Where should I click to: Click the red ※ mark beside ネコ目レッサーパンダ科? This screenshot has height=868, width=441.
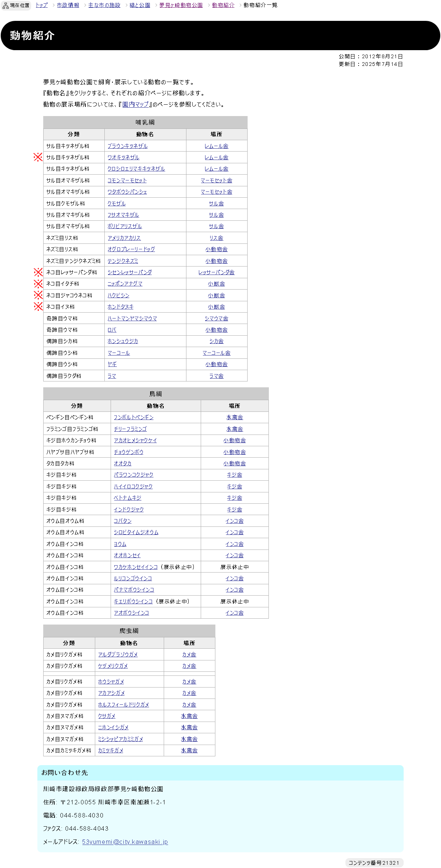point(38,272)
